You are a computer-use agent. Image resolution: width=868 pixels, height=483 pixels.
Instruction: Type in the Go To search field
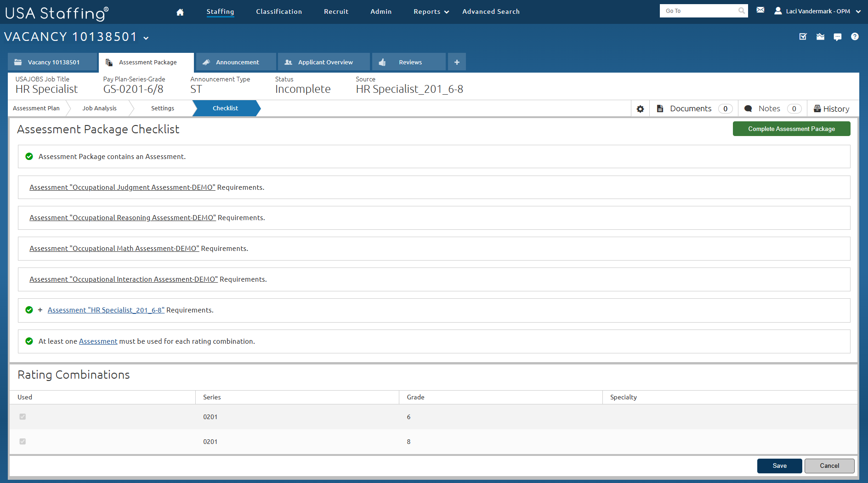coord(698,11)
